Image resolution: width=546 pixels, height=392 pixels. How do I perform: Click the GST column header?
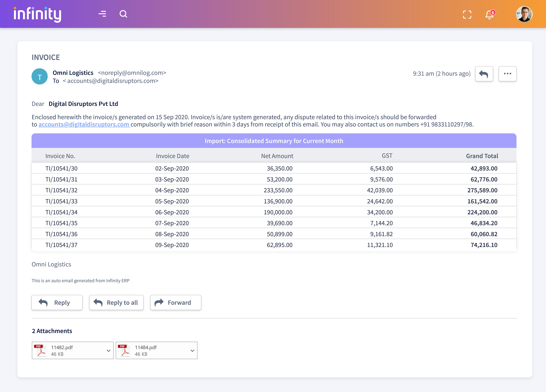click(x=387, y=156)
